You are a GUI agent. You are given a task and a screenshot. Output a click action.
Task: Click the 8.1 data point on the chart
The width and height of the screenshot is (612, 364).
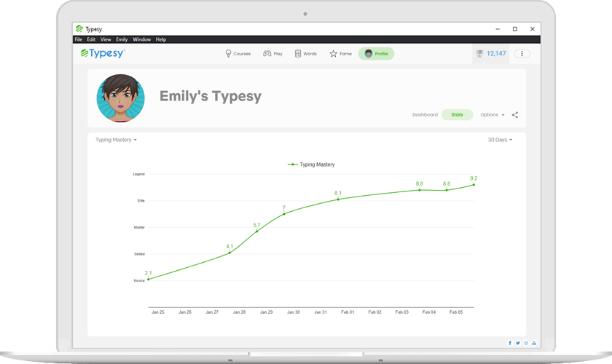[338, 199]
